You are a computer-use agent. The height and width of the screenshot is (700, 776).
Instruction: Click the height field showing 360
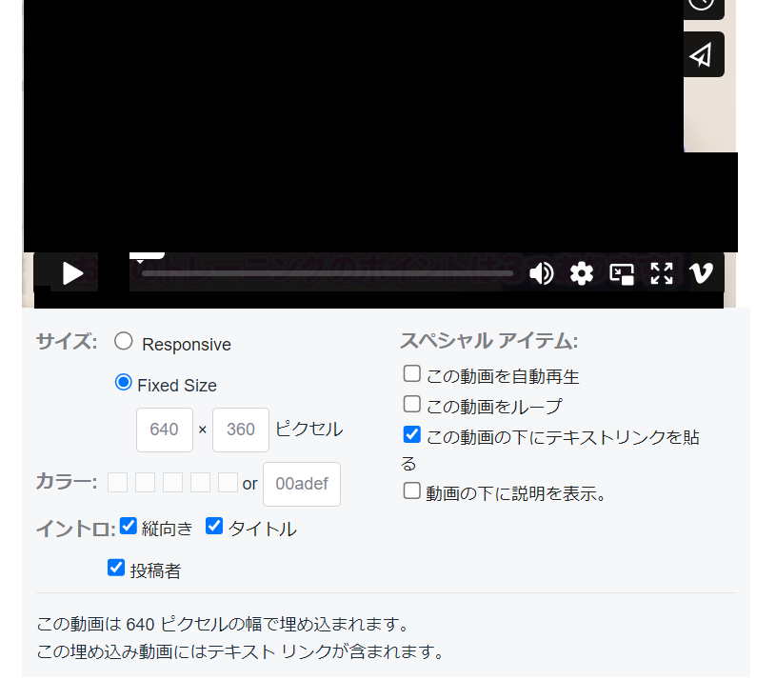tap(241, 430)
